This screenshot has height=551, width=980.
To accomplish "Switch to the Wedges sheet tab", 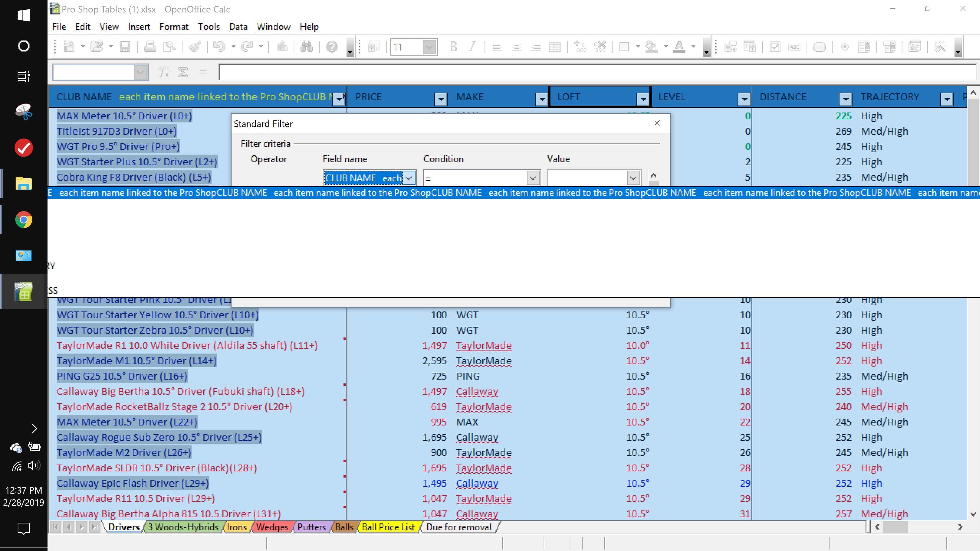I will click(272, 527).
